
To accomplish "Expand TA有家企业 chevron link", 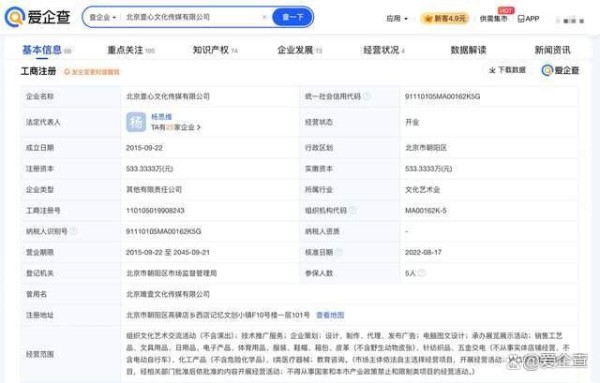I will point(198,127).
